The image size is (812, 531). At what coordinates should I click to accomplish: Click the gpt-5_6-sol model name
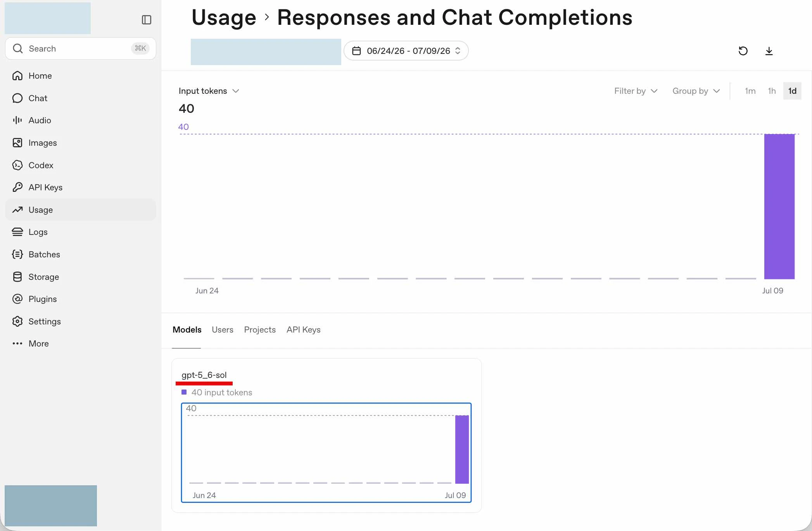tap(204, 375)
